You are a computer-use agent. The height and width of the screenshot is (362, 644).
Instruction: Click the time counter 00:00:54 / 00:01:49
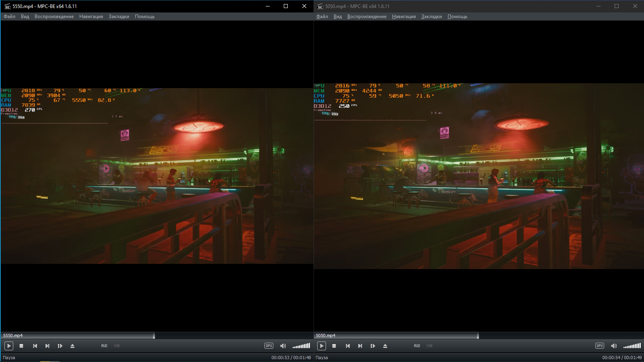tap(622, 358)
